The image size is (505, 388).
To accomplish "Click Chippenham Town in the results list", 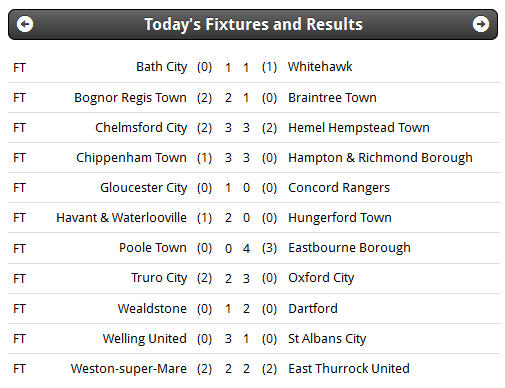I will (131, 158).
